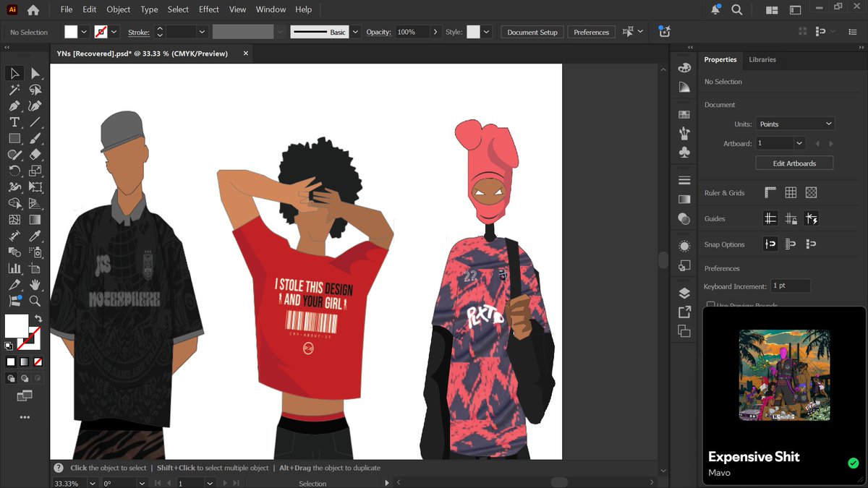Select the Curvature tool
Viewport: 868px width, 488px height.
[35, 106]
